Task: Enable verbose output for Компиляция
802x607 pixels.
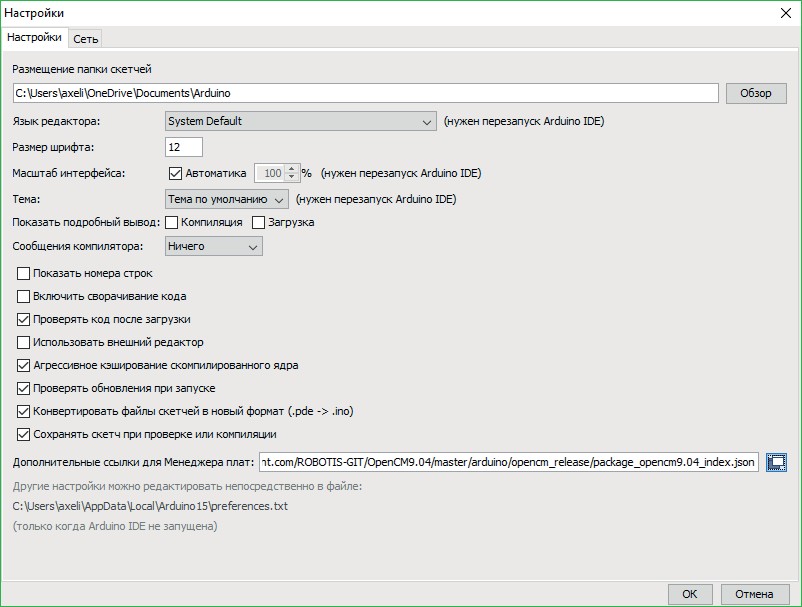Action: pos(172,222)
